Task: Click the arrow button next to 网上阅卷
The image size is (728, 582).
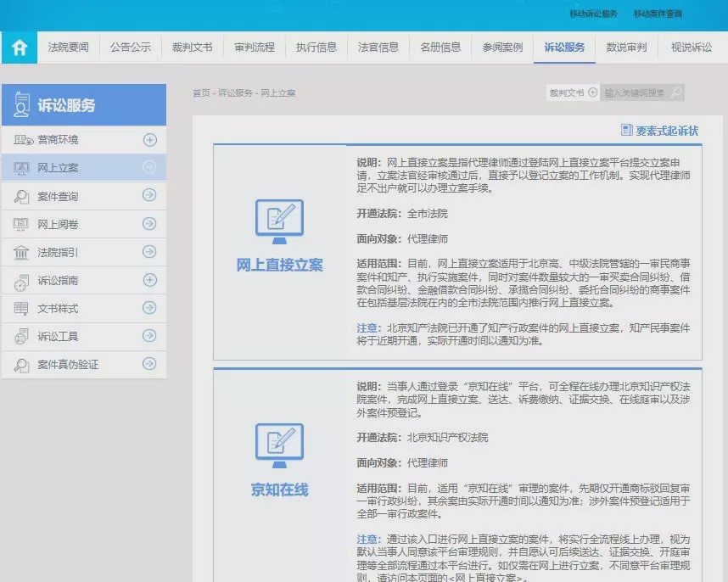Action: 149,224
